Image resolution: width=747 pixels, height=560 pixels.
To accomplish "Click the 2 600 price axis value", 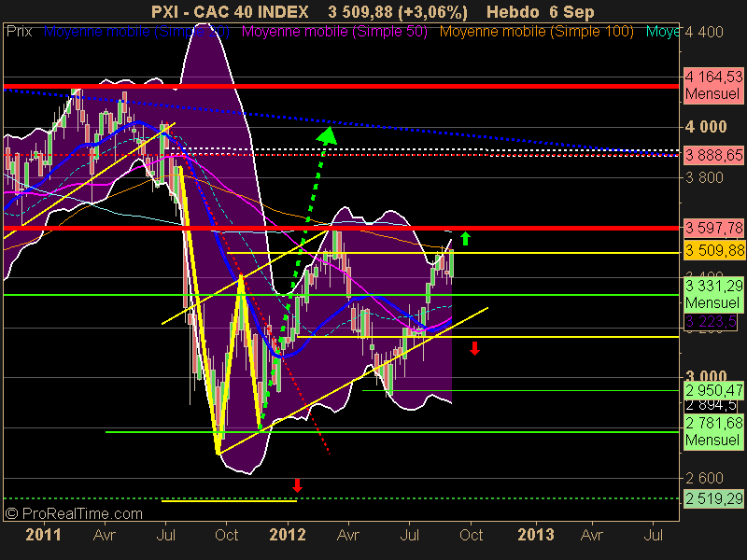I will pos(704,478).
